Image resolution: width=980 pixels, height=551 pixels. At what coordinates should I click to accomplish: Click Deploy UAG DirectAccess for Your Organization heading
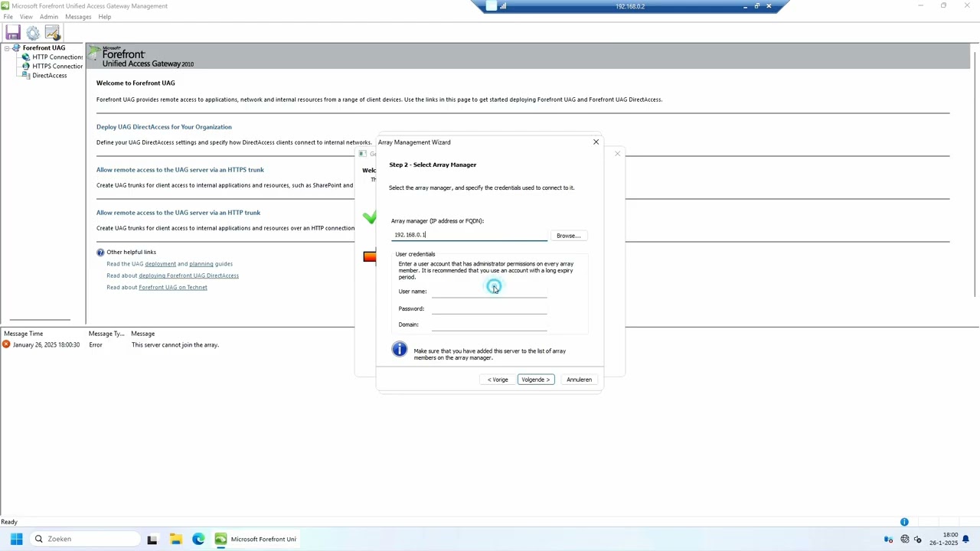tap(164, 127)
